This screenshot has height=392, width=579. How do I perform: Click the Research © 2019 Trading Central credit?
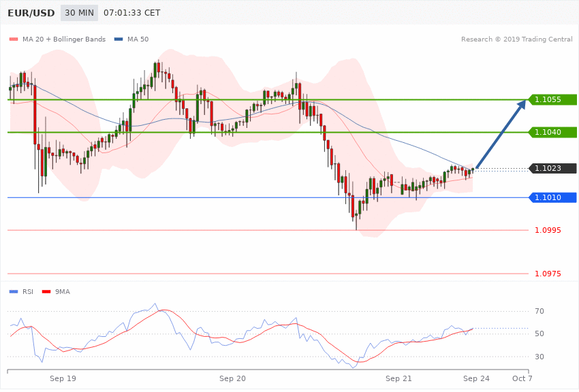[x=516, y=39]
